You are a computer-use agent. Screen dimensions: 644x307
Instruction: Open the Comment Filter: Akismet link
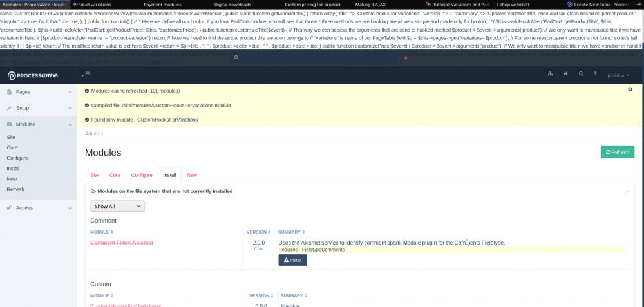(122, 243)
